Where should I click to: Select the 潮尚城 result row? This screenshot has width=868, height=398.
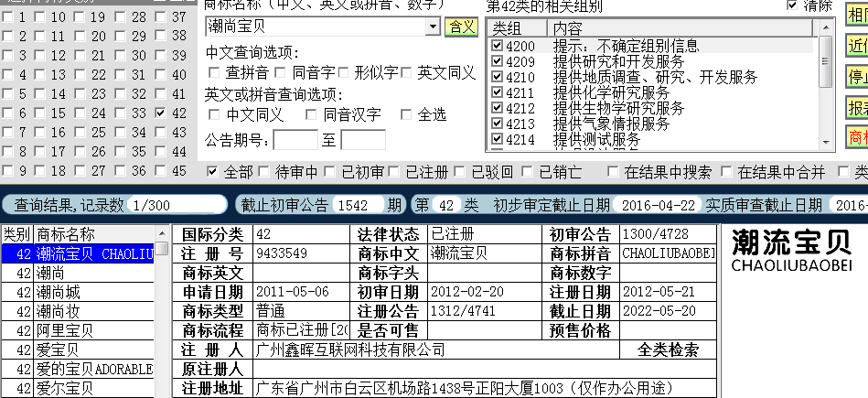pos(78,292)
